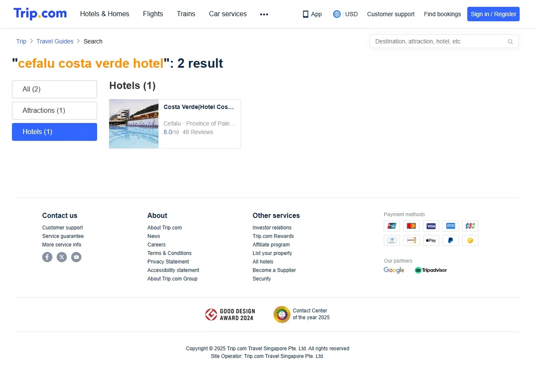Open Costa Verde hotel photo thumbnail
Image resolution: width=535 pixels, height=392 pixels.
134,124
